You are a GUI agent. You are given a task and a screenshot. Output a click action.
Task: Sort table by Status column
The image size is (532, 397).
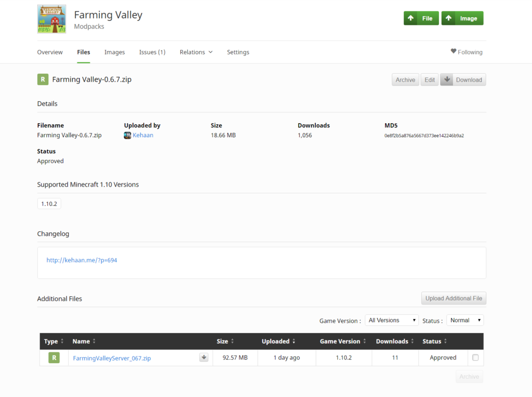pos(434,341)
